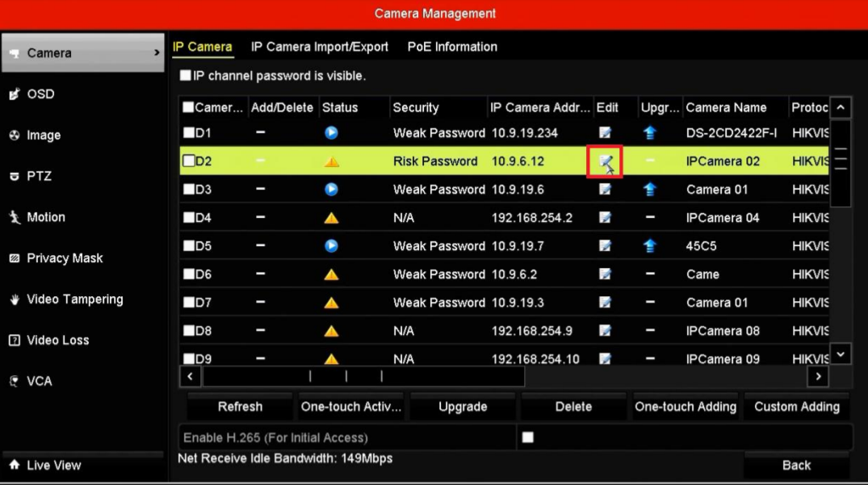868x485 pixels.
Task: Click the blue play status of D1
Action: point(331,132)
